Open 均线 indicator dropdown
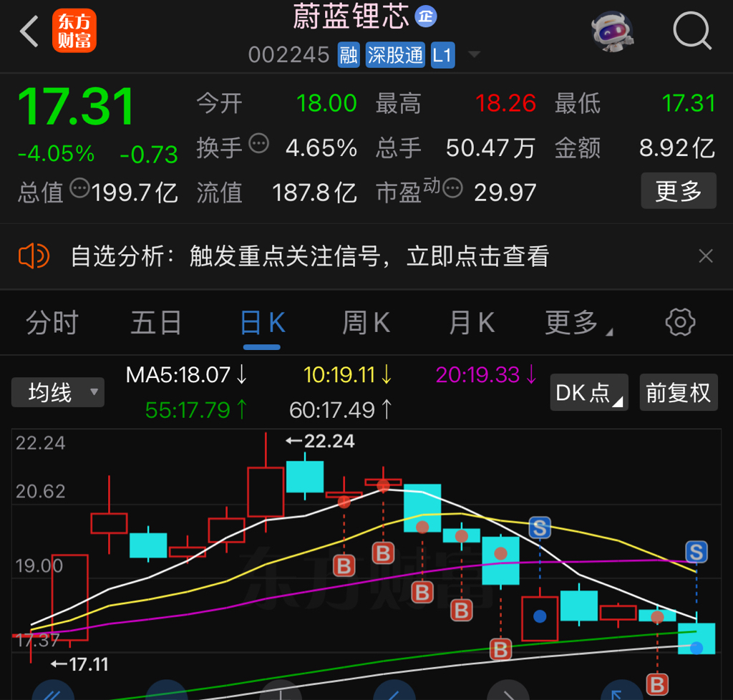Viewport: 733px width, 700px height. (x=58, y=392)
